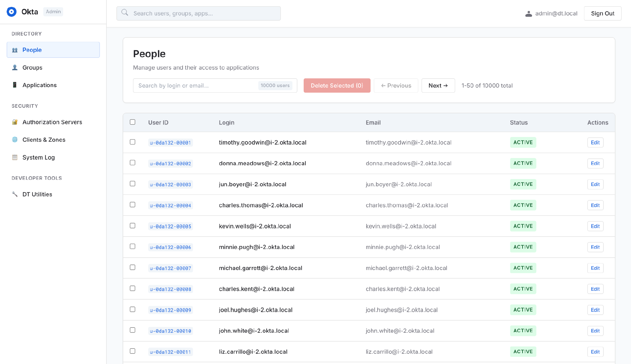This screenshot has width=631, height=364.
Task: Go to the Next page of users
Action: coord(438,85)
